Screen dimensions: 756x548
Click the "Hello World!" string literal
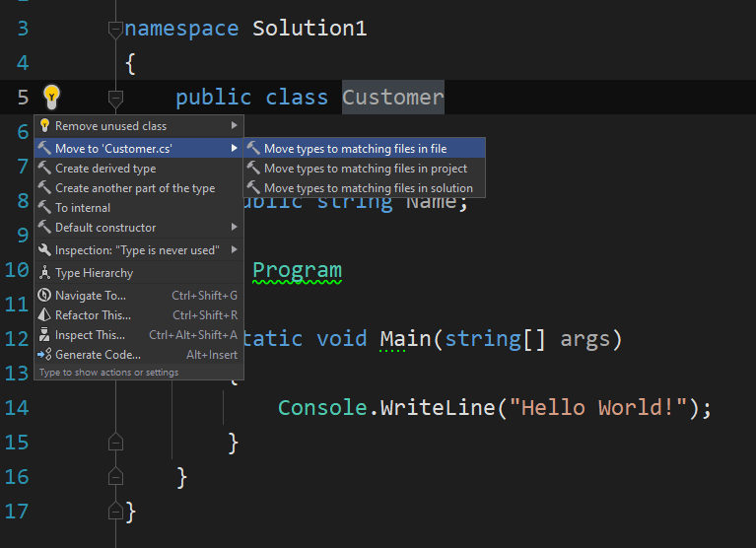pyautogui.click(x=598, y=408)
